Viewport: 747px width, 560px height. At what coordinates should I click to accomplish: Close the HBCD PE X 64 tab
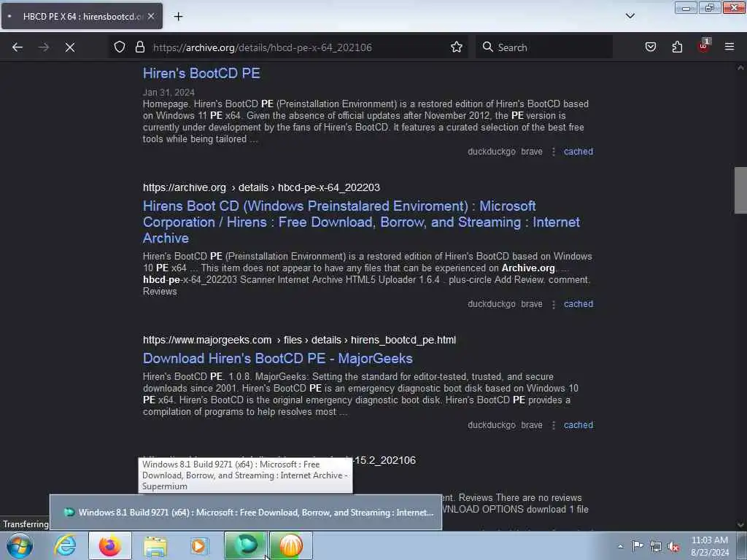tap(151, 16)
